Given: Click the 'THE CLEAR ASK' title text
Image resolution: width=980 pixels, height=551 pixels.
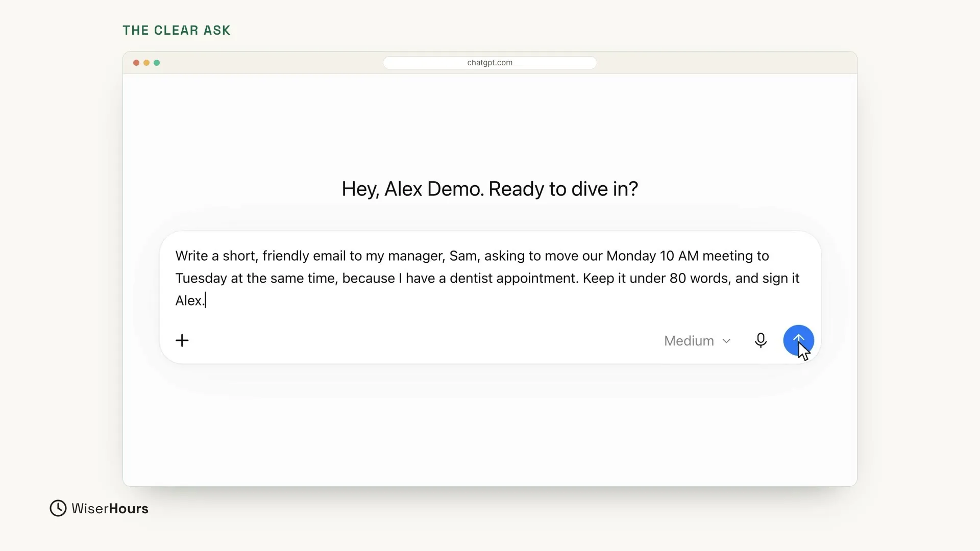Looking at the screenshot, I should [177, 30].
